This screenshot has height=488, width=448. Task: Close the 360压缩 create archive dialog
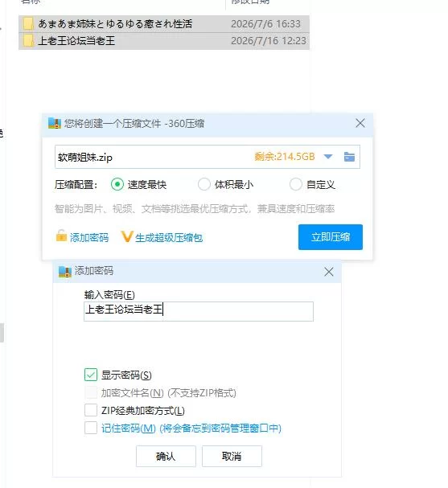360,123
